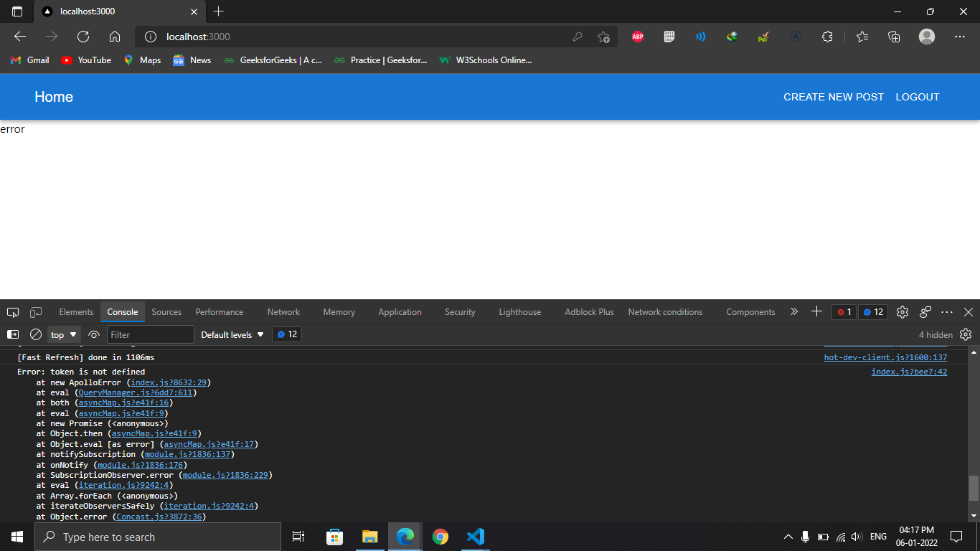Screen dimensions: 980x551
Task: Open the index.js?bee7:42 source link
Action: pyautogui.click(x=909, y=372)
